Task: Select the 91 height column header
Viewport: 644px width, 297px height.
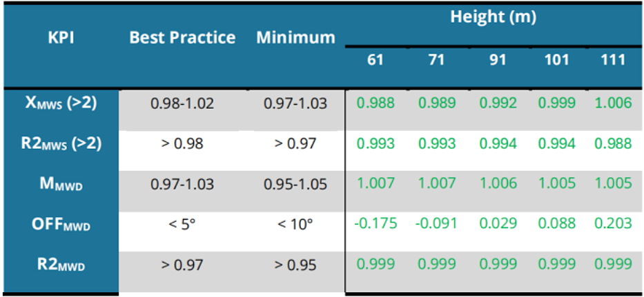Action: (498, 60)
